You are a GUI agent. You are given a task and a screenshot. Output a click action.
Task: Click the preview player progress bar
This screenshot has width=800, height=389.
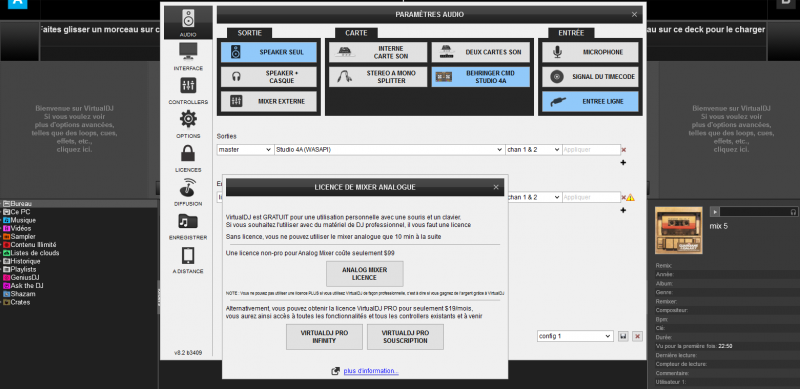point(754,211)
